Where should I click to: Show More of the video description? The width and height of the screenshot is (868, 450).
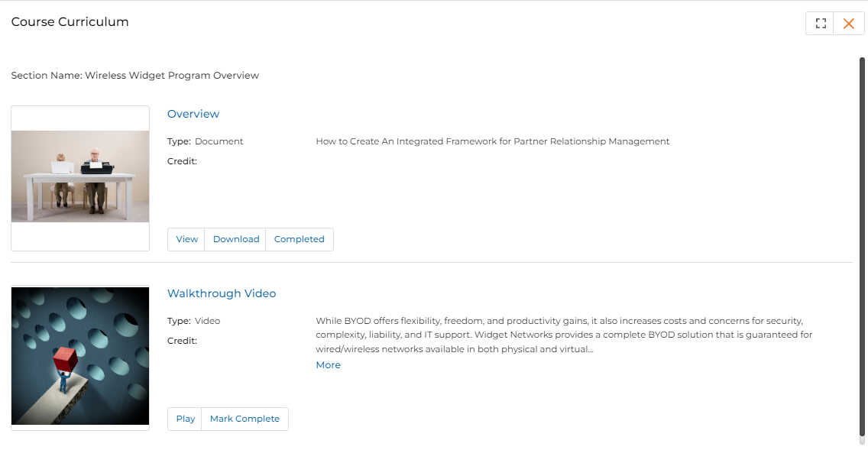(x=329, y=365)
